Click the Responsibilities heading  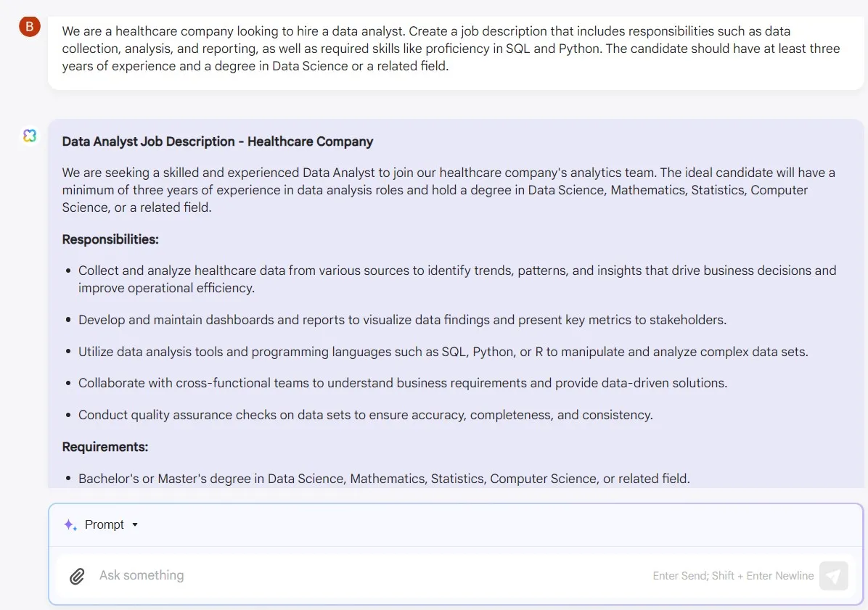click(110, 239)
